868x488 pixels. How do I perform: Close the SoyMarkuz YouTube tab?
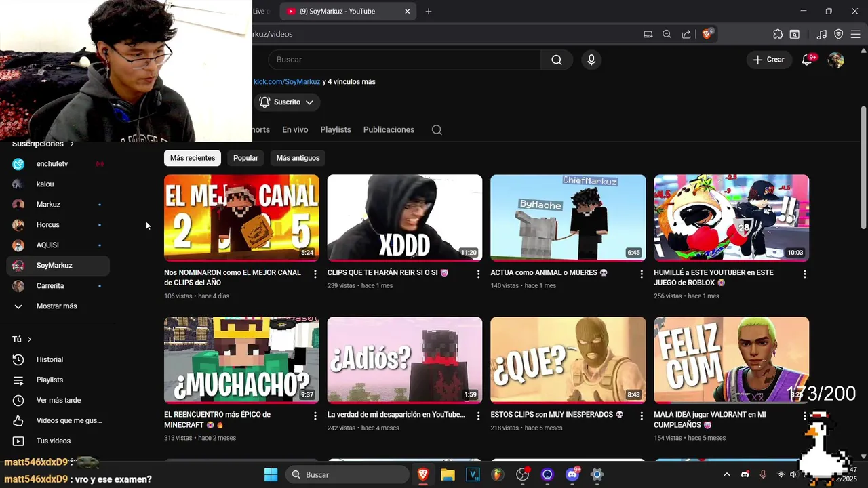tap(407, 12)
